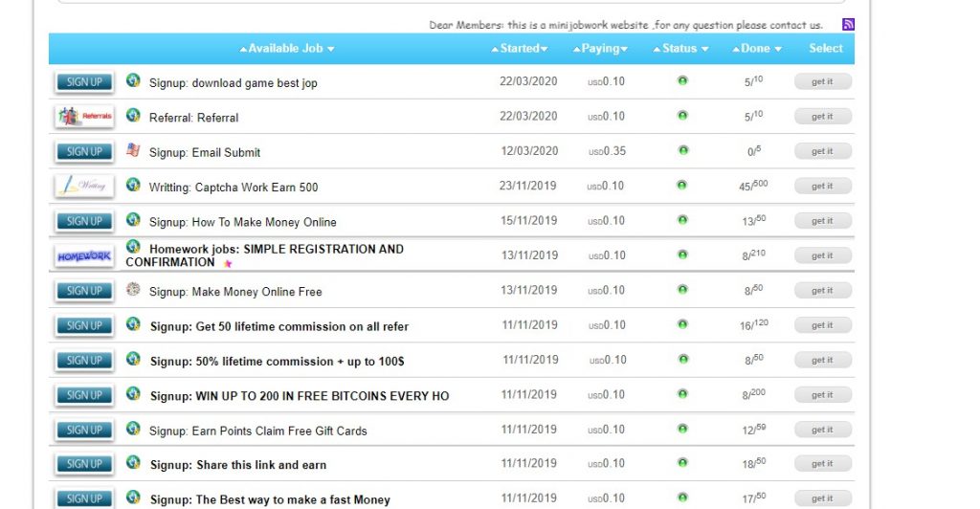980x509 pixels.
Task: Open 'WIN UP TO 200 IN FREE BITCOINS' job
Action: point(299,396)
